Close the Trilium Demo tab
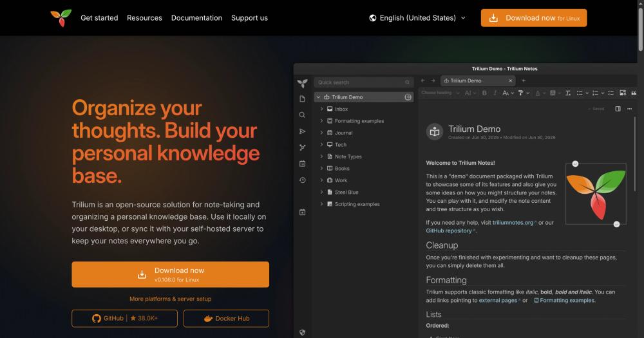Screen dimensions: 644x338 click(x=511, y=80)
